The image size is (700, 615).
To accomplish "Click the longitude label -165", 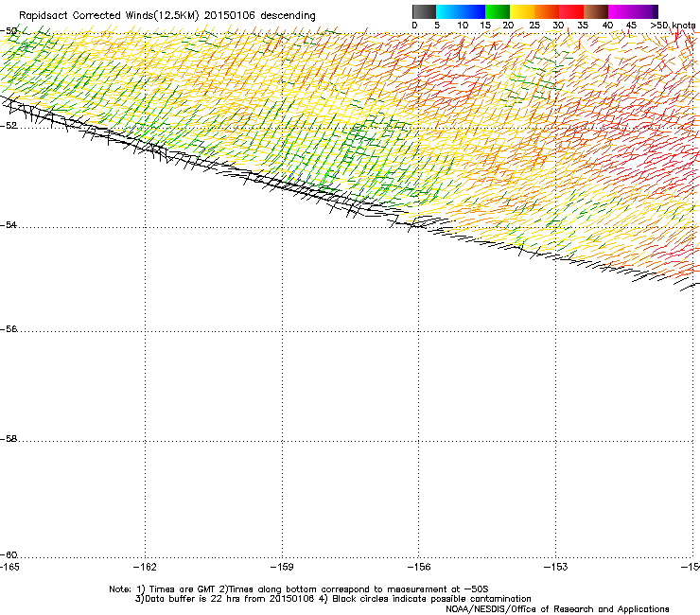I will click(x=9, y=567).
